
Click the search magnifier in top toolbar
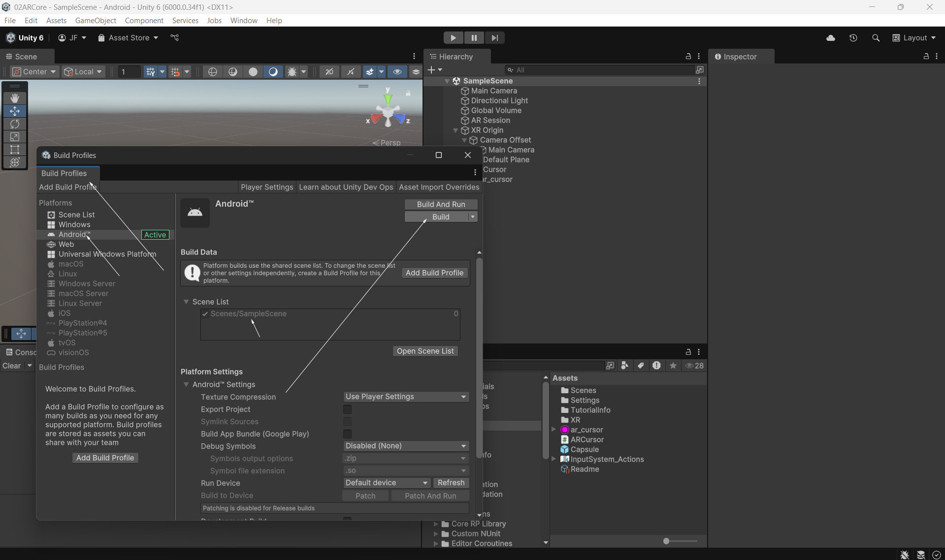(876, 38)
